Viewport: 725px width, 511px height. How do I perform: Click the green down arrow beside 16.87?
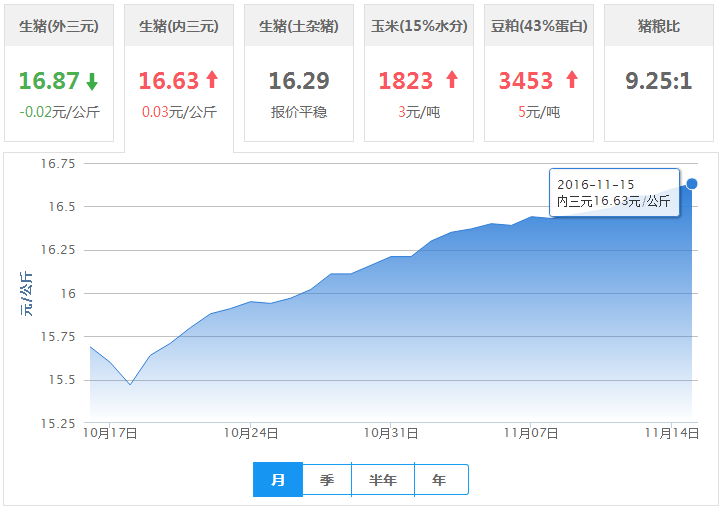(x=92, y=81)
